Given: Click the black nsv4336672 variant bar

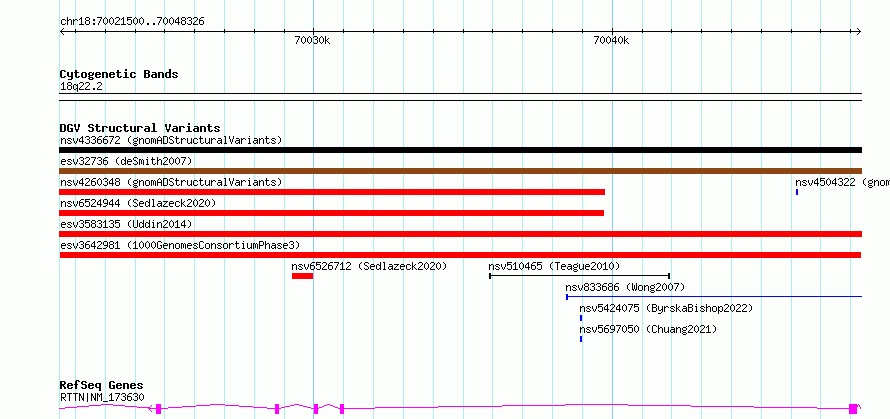Looking at the screenshot, I should (x=460, y=150).
